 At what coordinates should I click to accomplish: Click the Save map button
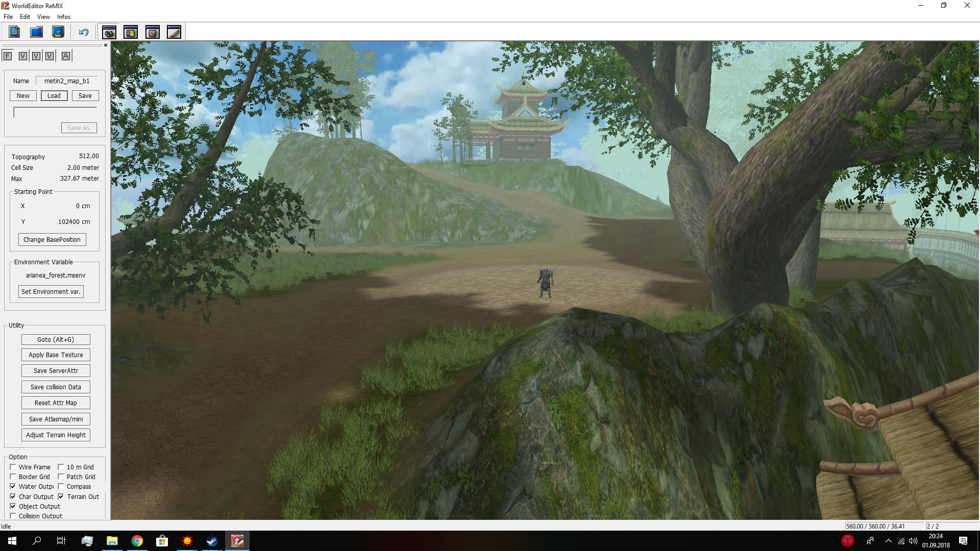[x=85, y=96]
